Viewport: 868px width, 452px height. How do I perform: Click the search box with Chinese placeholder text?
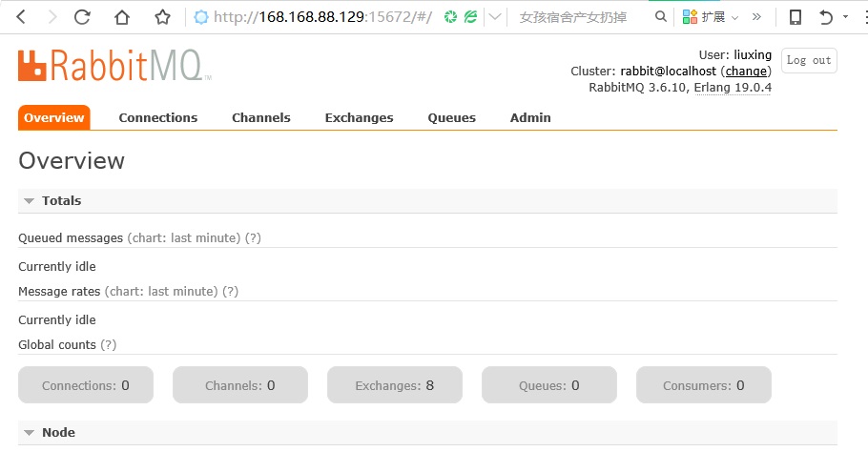[x=573, y=17]
